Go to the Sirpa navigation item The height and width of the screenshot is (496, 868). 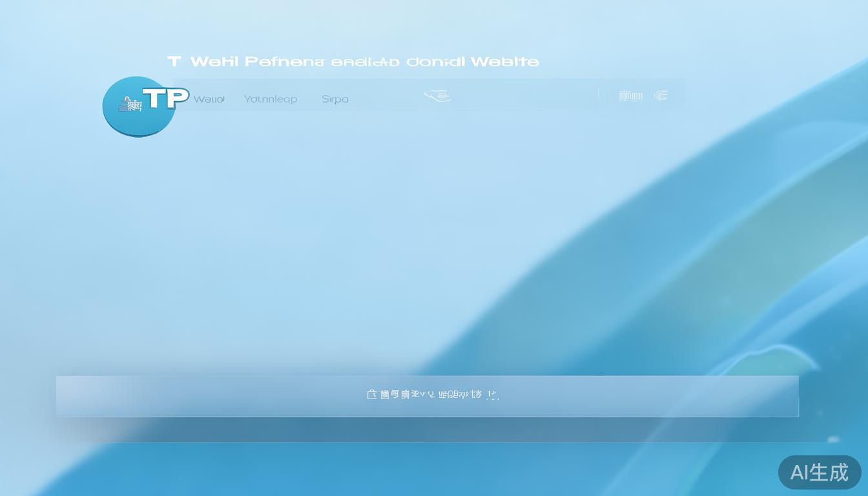[x=335, y=99]
